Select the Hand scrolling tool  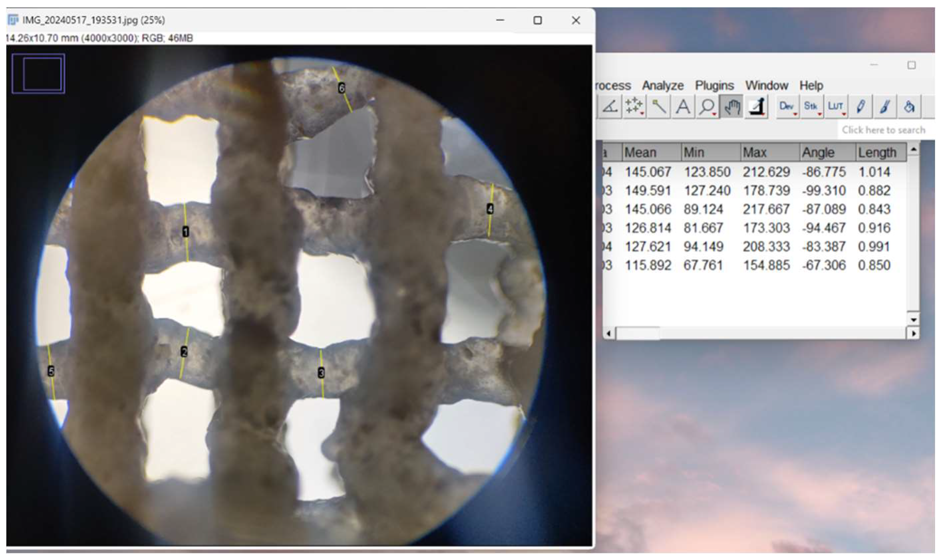click(x=732, y=107)
